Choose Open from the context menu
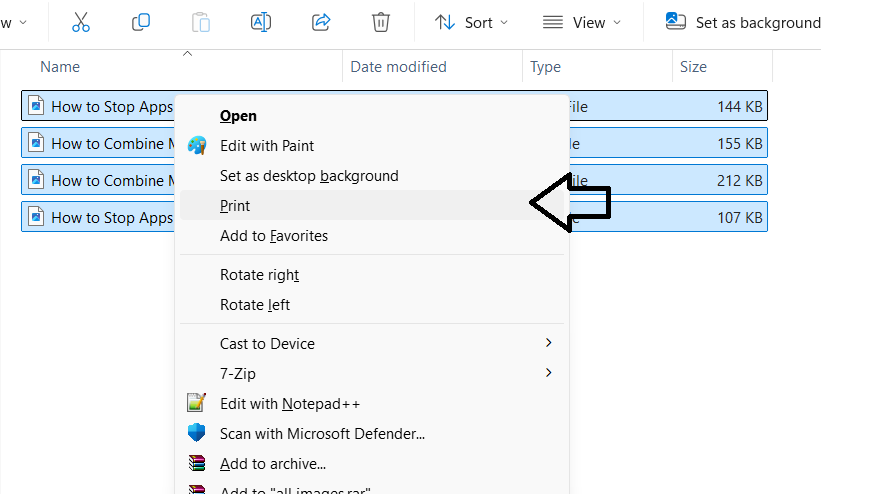 click(372, 116)
